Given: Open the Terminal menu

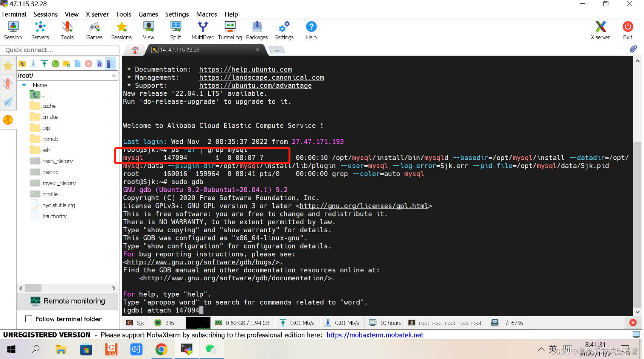Looking at the screenshot, I should [x=14, y=14].
